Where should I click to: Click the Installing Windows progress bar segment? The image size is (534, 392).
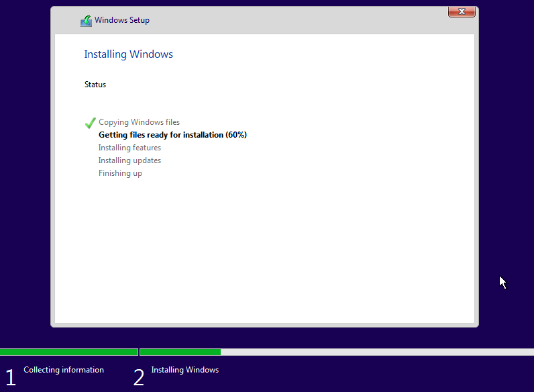(x=337, y=352)
